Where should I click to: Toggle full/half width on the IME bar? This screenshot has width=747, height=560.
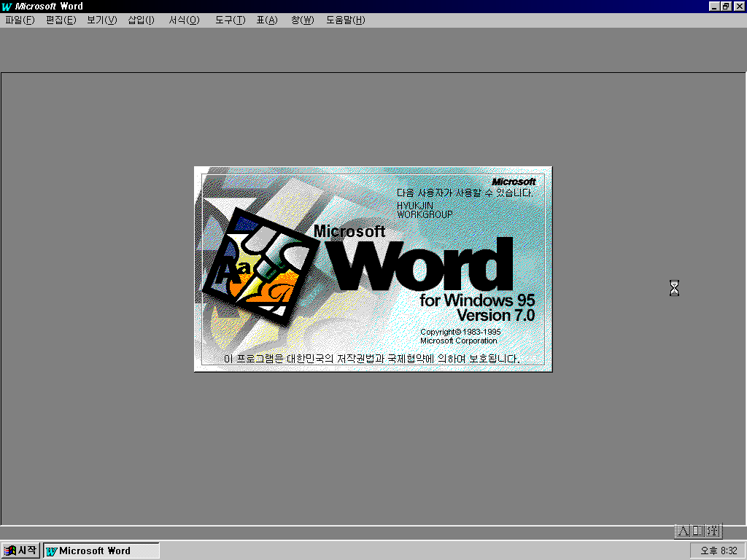click(698, 531)
